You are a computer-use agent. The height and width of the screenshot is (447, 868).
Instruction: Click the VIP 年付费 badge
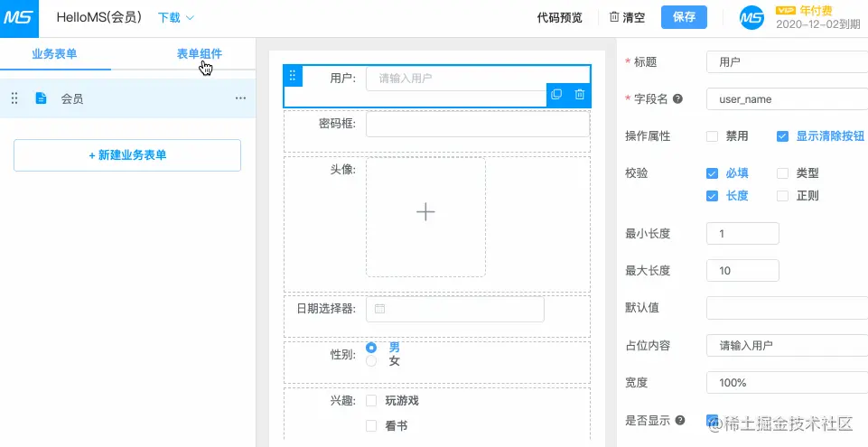pyautogui.click(x=804, y=11)
